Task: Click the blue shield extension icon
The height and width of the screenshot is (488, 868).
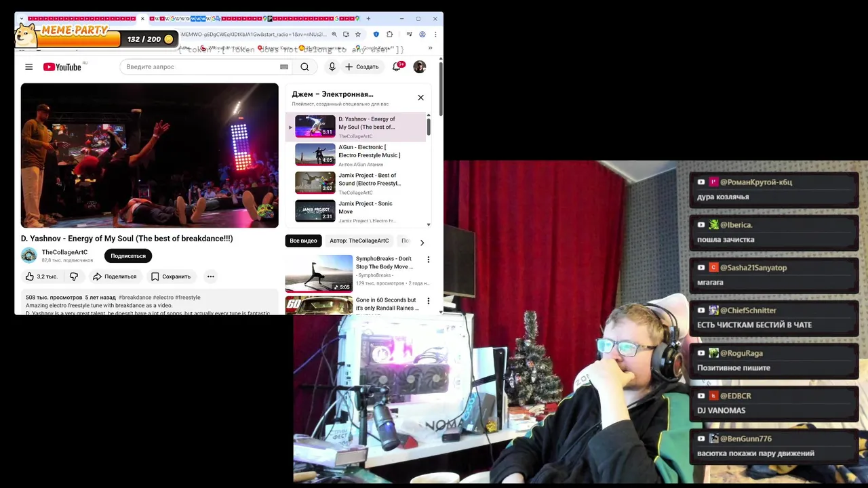Action: (376, 35)
